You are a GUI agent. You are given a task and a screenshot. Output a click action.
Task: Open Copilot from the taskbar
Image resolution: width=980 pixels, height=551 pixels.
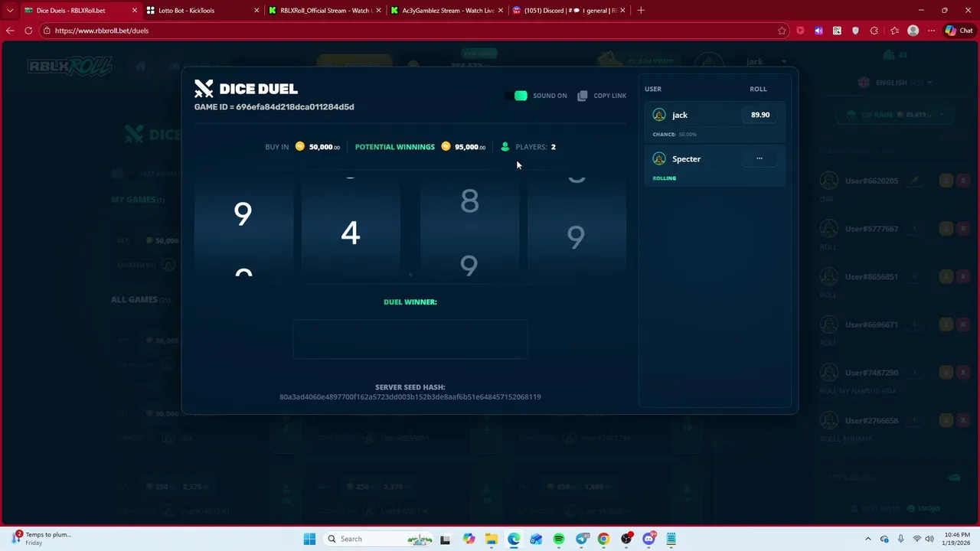[x=469, y=539]
